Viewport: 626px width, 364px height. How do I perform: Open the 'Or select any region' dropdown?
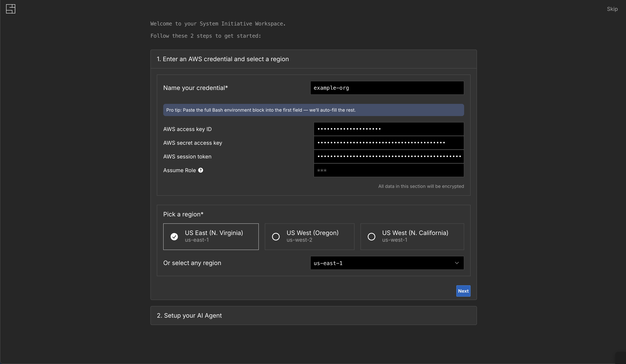click(x=387, y=263)
